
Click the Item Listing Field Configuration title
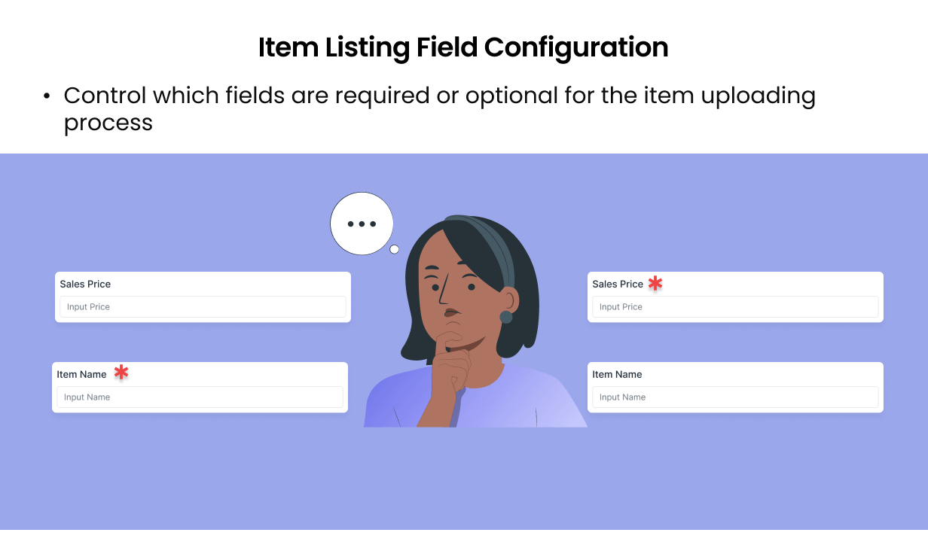(x=463, y=47)
